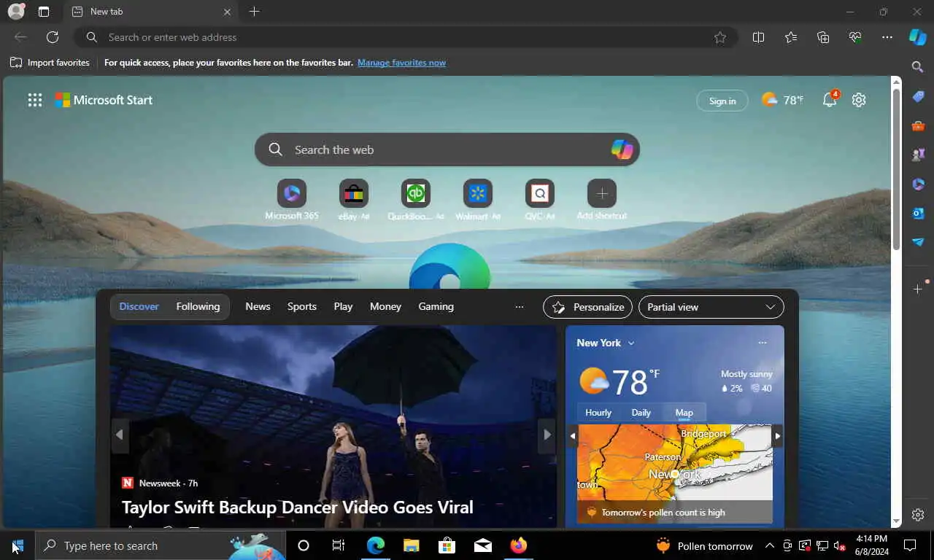Open the Play category
The width and height of the screenshot is (934, 560).
[x=343, y=307]
